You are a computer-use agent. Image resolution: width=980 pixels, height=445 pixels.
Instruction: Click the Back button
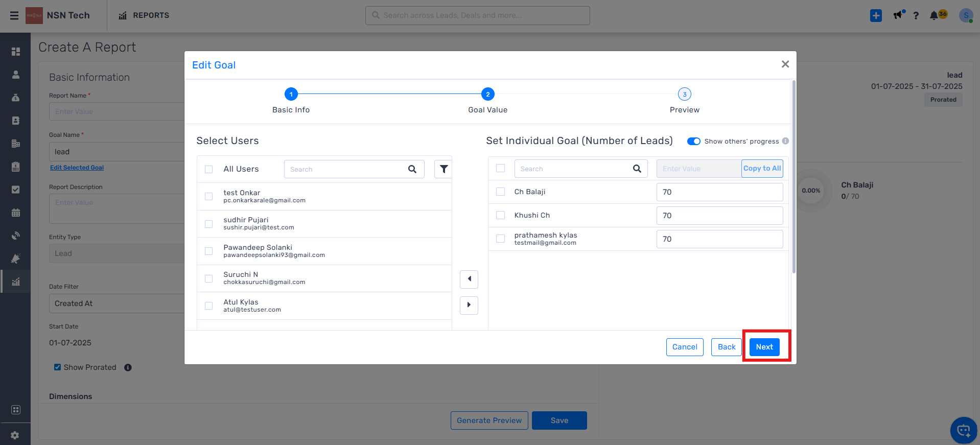pyautogui.click(x=726, y=347)
